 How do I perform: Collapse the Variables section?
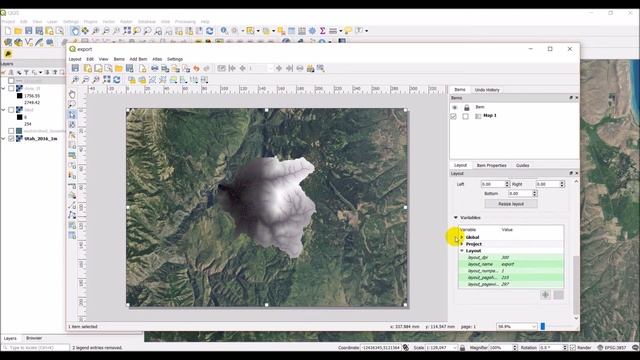456,218
